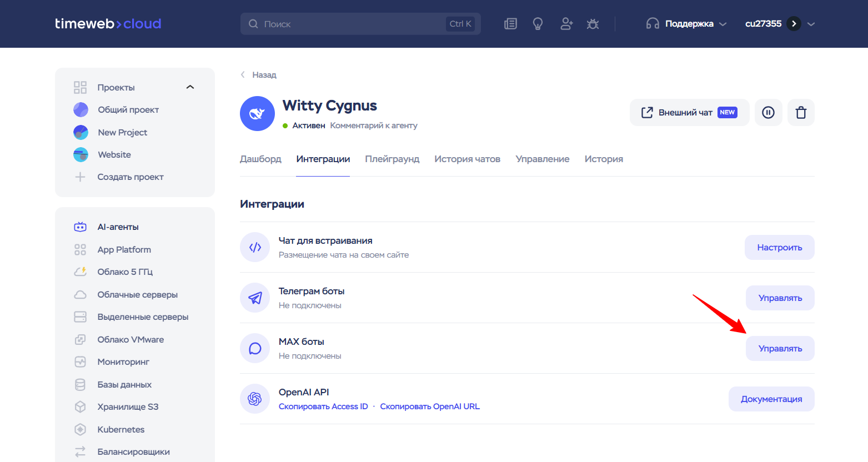Click the Облачные серверы cloud icon
Screen dimensions: 868x462
pyautogui.click(x=80, y=295)
